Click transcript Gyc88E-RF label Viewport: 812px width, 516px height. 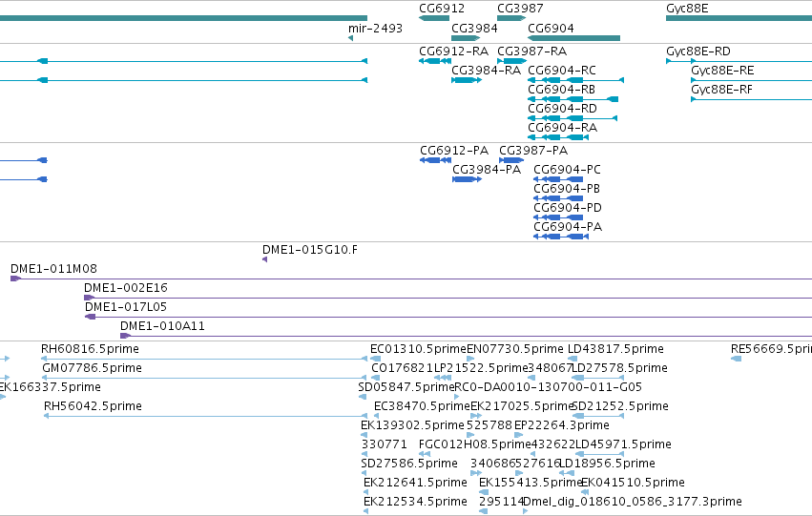721,90
